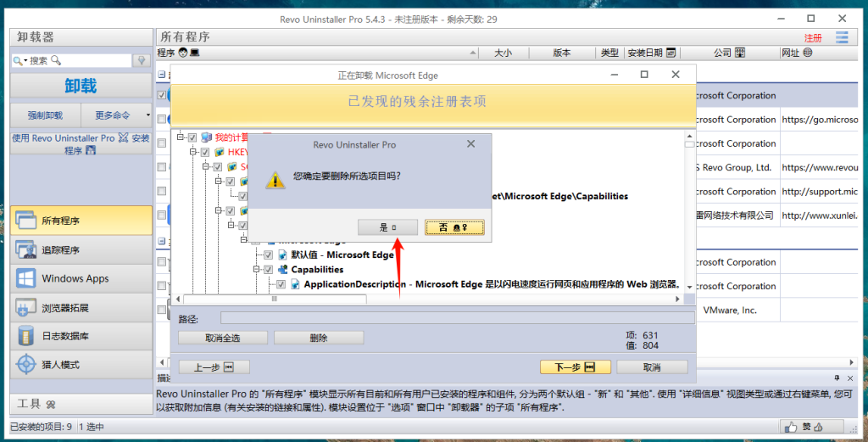Select the 所有程序 sidebar tab

[81, 221]
